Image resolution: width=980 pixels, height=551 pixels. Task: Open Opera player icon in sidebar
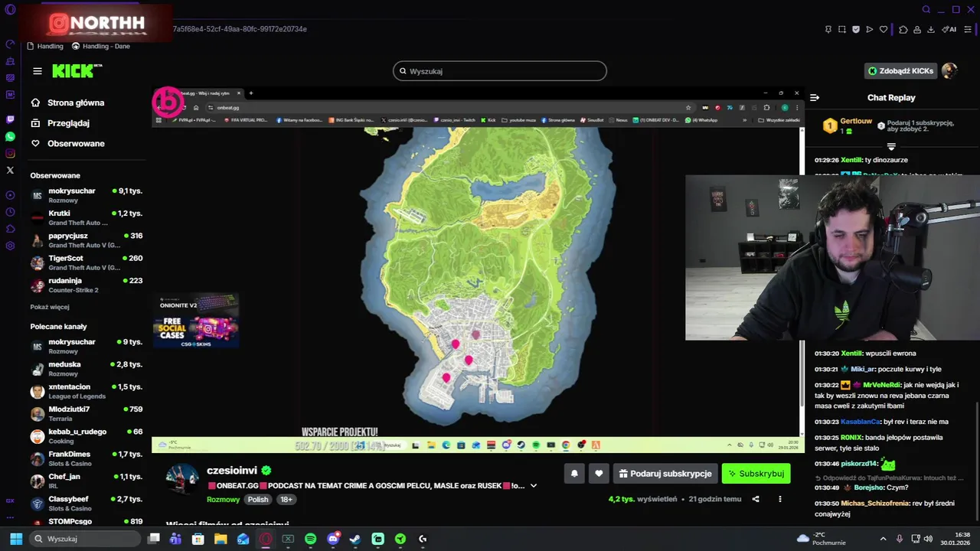click(10, 195)
